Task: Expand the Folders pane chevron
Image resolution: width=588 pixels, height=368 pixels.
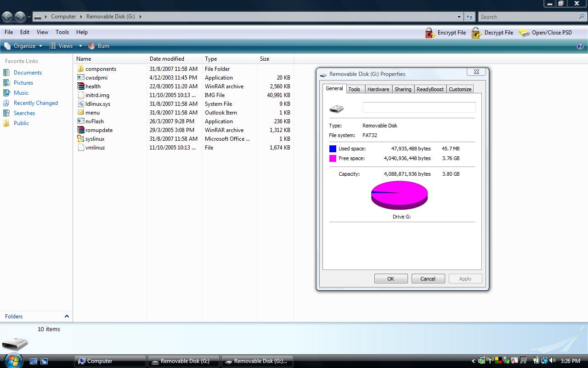Action: [x=67, y=316]
